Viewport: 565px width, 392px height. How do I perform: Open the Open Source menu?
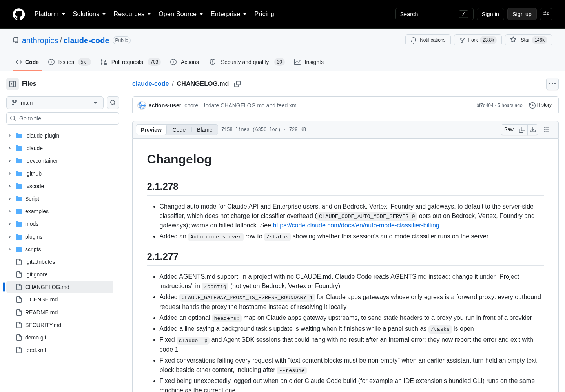tap(181, 14)
